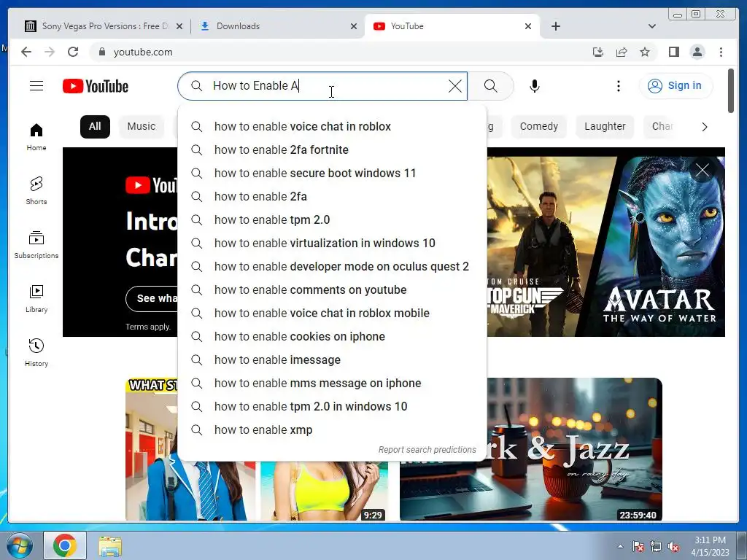This screenshot has width=747, height=560.
Task: Choose suggestion 'voice chat in roblox'
Action: 332,127
